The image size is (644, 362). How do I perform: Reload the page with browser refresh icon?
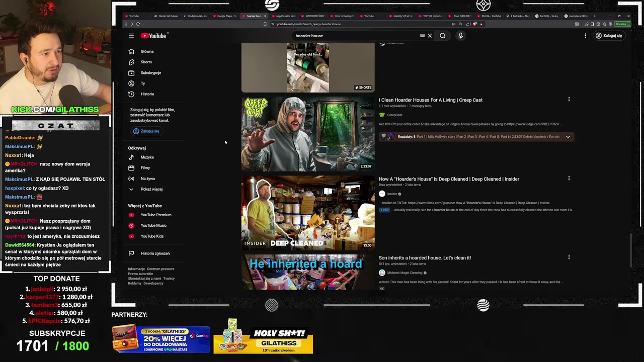click(x=138, y=24)
